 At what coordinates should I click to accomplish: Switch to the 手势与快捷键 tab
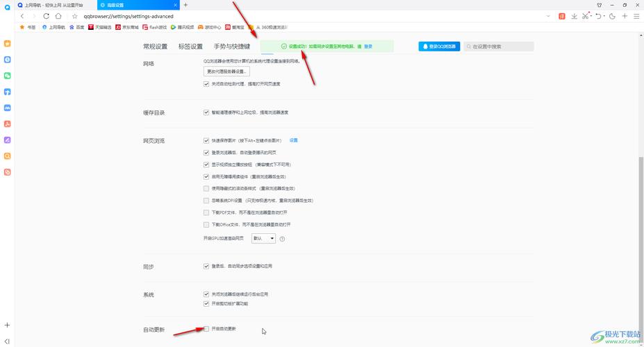(231, 46)
